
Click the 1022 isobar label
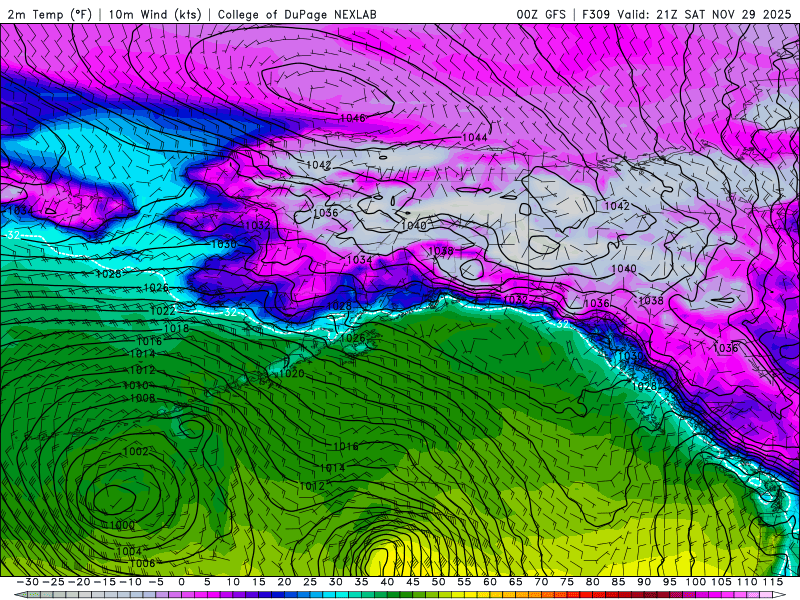(163, 311)
